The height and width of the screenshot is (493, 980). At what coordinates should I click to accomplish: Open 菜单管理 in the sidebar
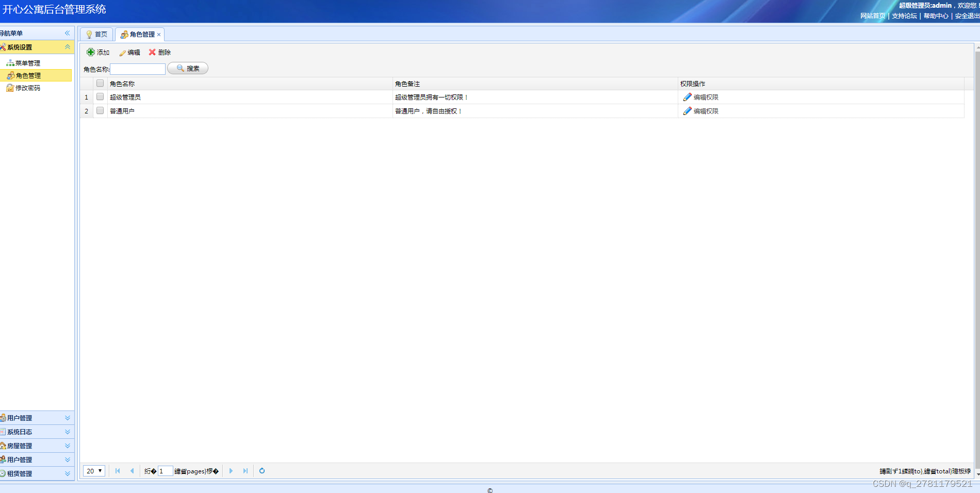pyautogui.click(x=27, y=63)
